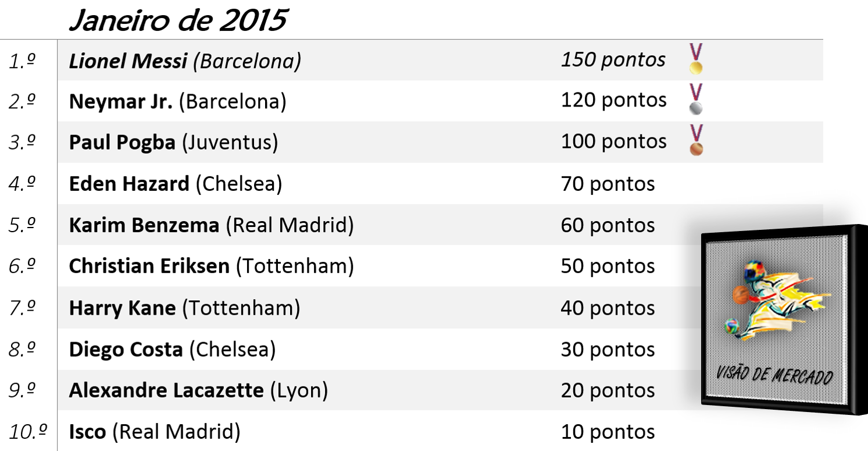Click the 1.º rank number
The height and width of the screenshot is (451, 868).
point(23,61)
